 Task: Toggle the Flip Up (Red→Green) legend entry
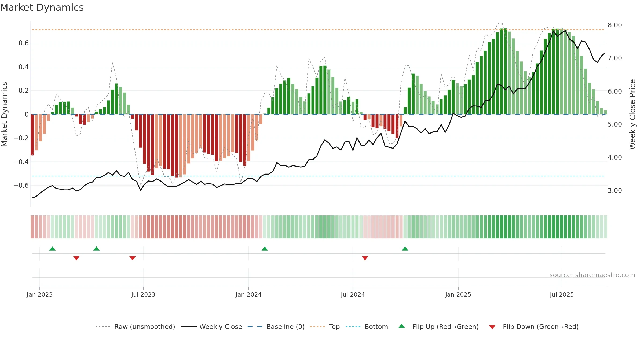[438, 327]
